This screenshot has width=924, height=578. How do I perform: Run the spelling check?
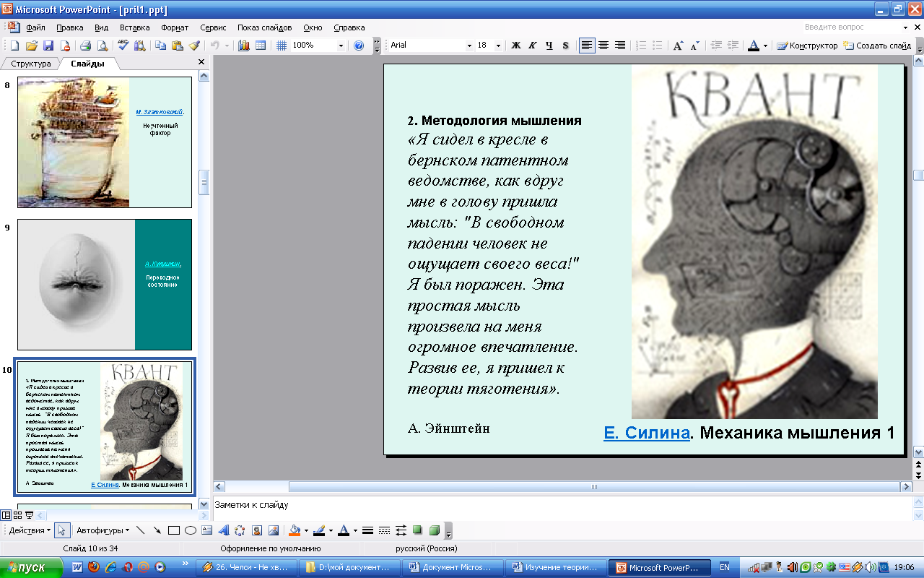(123, 46)
